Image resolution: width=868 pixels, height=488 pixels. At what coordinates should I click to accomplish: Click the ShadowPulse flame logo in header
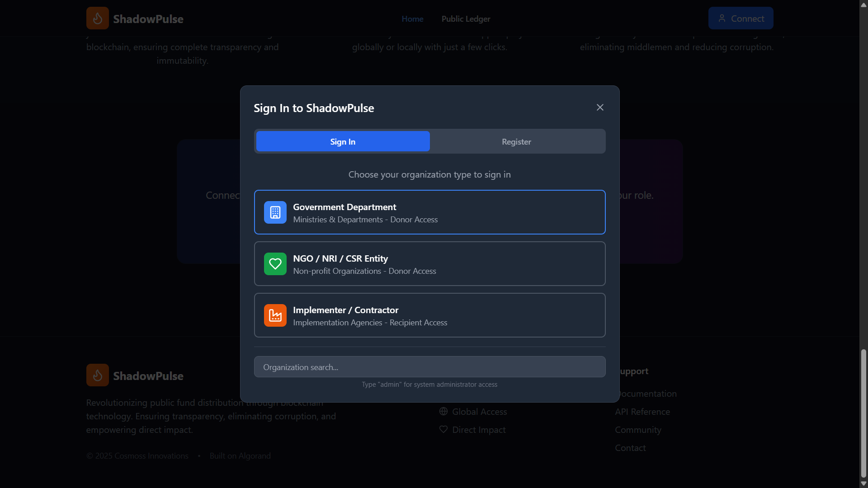(97, 19)
